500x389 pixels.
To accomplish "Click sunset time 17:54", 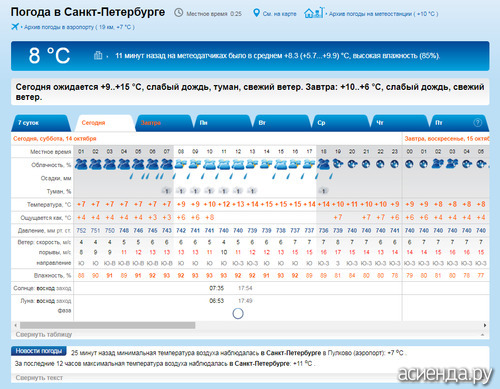I will pyautogui.click(x=245, y=288).
